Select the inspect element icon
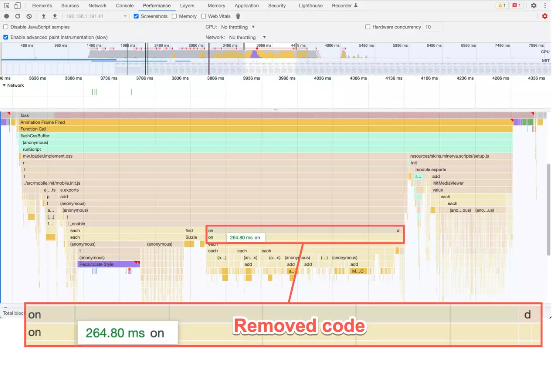Viewport: 554px width, 367px height. pyautogui.click(x=6, y=6)
